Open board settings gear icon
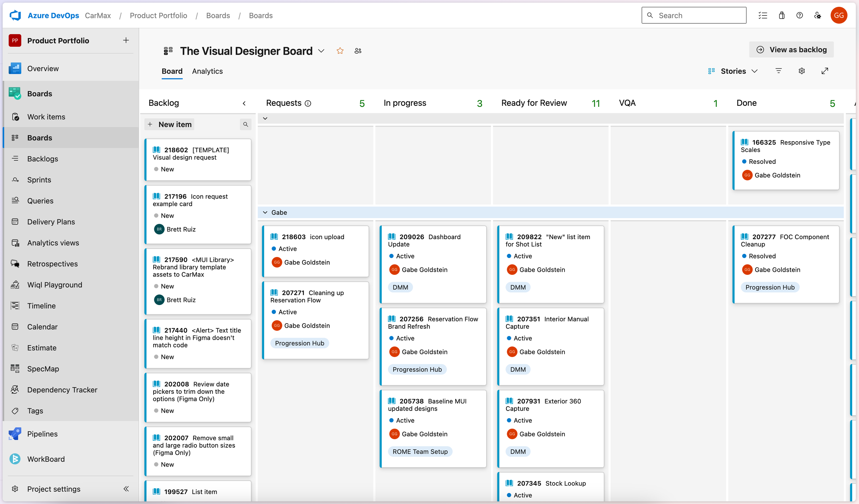This screenshot has height=504, width=859. (x=802, y=71)
